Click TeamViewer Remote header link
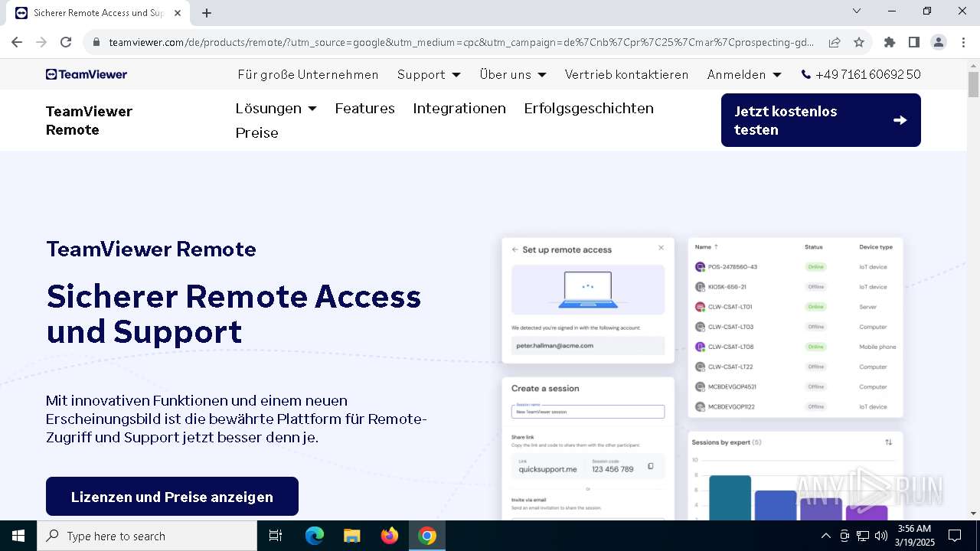The width and height of the screenshot is (980, 551). click(89, 120)
